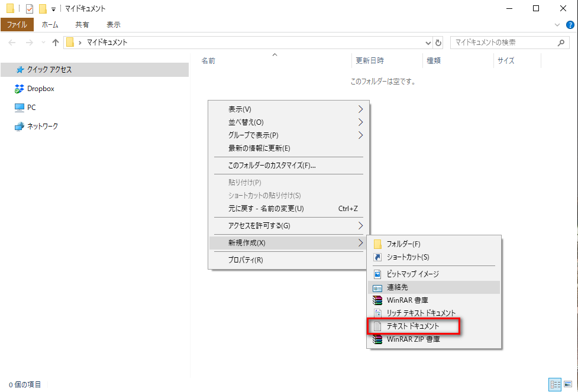578x392 pixels.
Task: Click プロパティ(R) in the context menu
Action: click(x=246, y=260)
